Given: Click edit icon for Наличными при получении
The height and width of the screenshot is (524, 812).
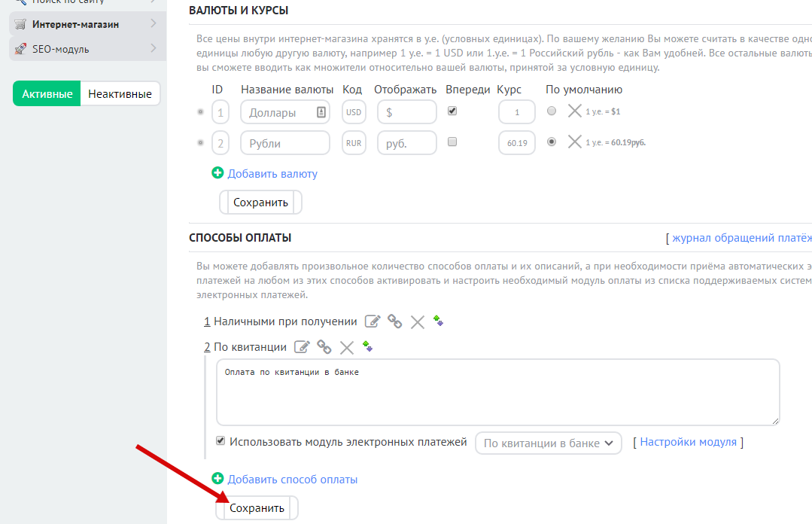Looking at the screenshot, I should click(x=373, y=321).
